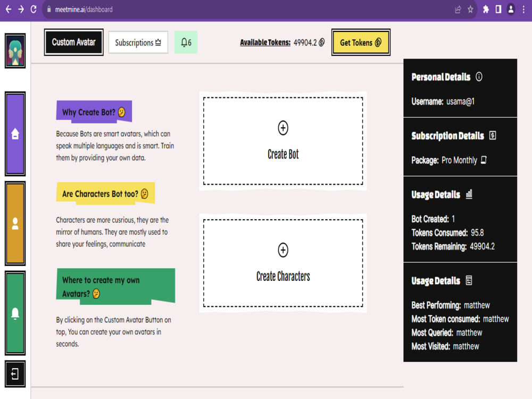The image size is (532, 399).
Task: Click the Get Tokens button
Action: click(361, 43)
